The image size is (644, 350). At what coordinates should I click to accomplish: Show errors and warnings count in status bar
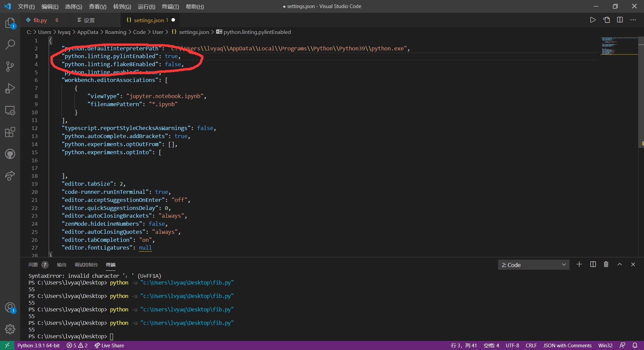77,345
